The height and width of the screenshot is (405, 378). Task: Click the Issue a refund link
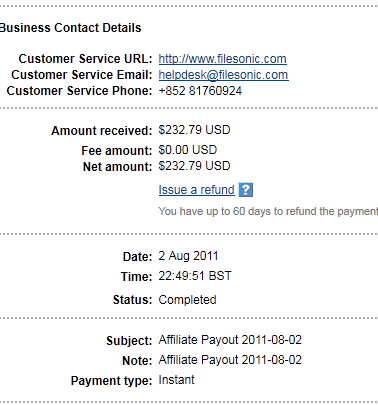pyautogui.click(x=197, y=190)
